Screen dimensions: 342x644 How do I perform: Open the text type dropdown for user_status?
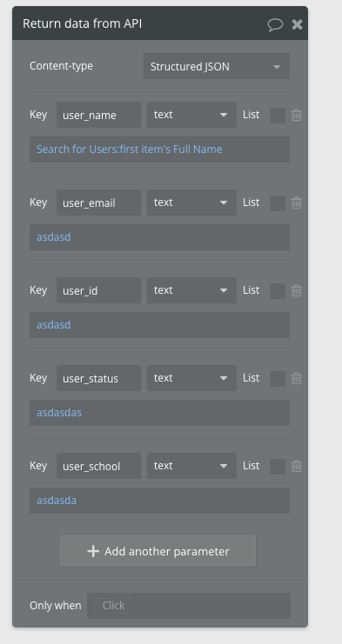tap(192, 378)
